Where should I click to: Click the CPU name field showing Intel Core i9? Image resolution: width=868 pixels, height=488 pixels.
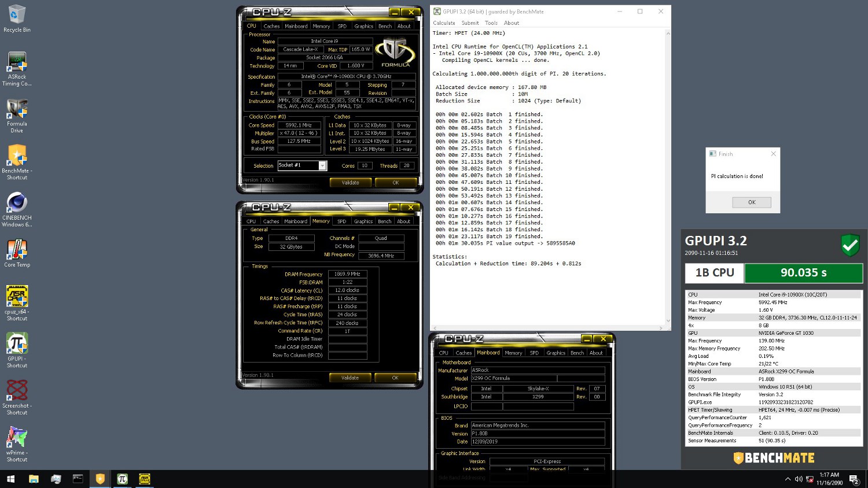coord(324,41)
